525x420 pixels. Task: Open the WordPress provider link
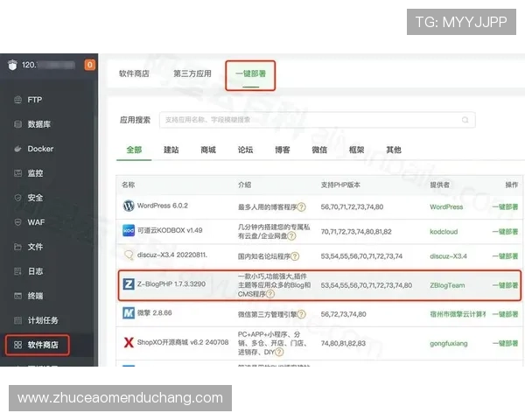446,207
